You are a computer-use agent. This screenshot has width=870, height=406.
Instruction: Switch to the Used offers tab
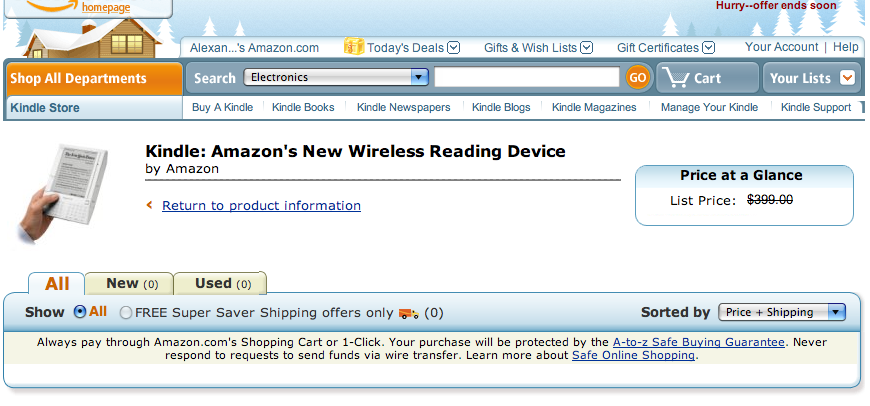(x=220, y=283)
